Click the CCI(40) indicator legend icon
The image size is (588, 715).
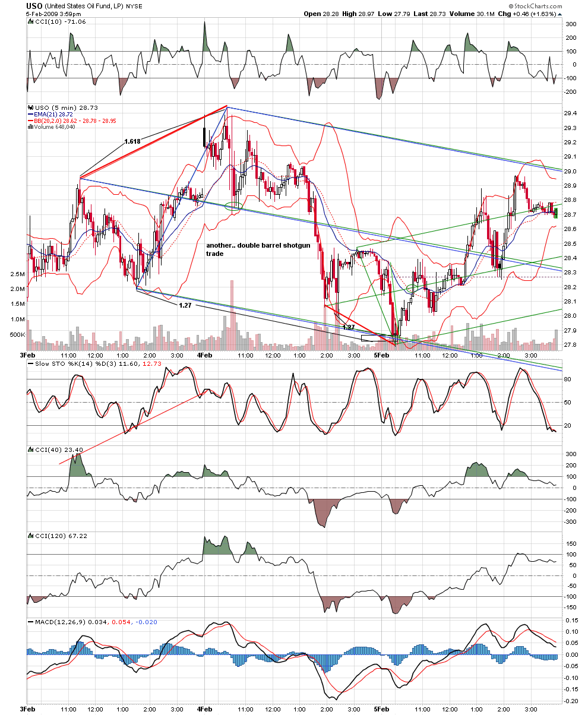30,450
